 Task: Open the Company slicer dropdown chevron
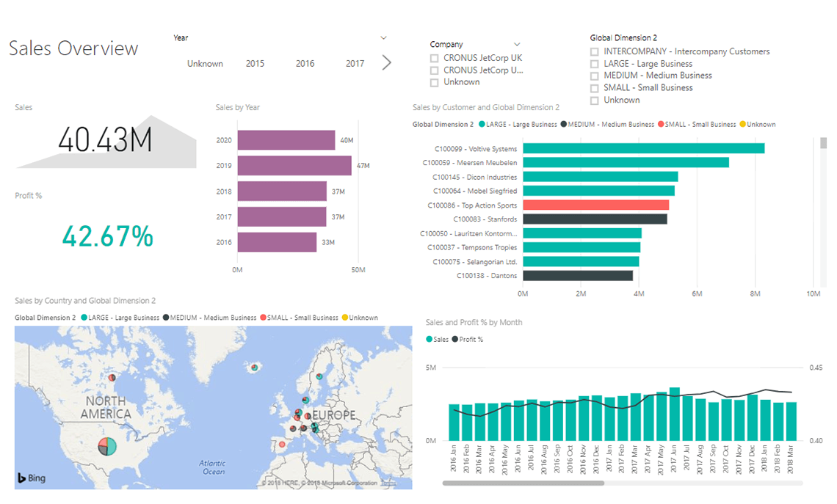tap(517, 44)
